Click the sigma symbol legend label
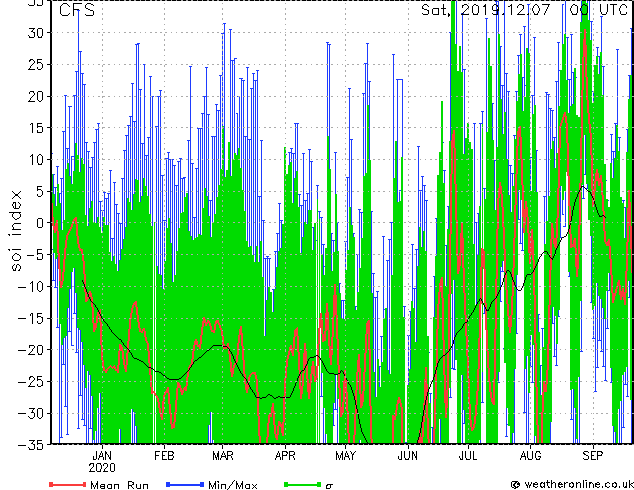The image size is (634, 490). (329, 486)
